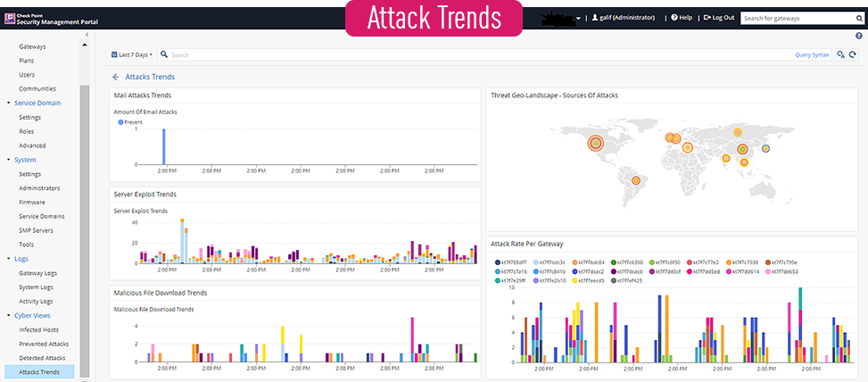The width and height of the screenshot is (868, 382).
Task: Open the page help question-mark icon
Action: click(859, 36)
